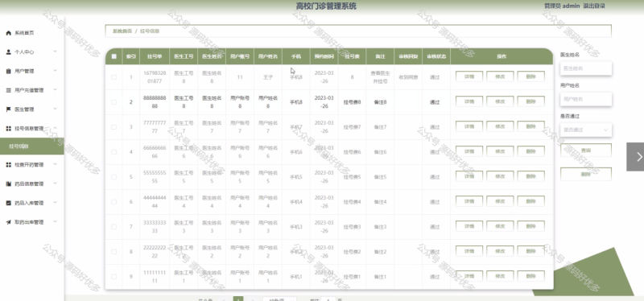Click 删除 for row 6 (4444444444)
The width and height of the screenshot is (644, 301).
click(530, 202)
